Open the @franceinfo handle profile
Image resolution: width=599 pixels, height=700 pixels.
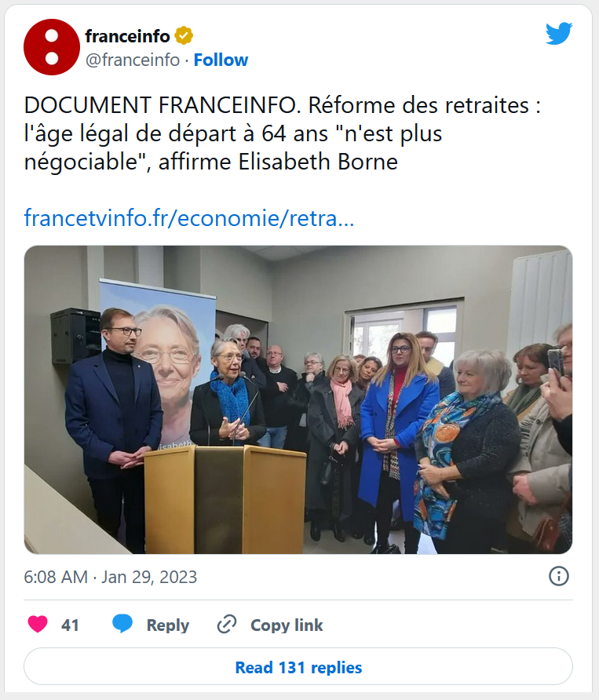pos(133,60)
